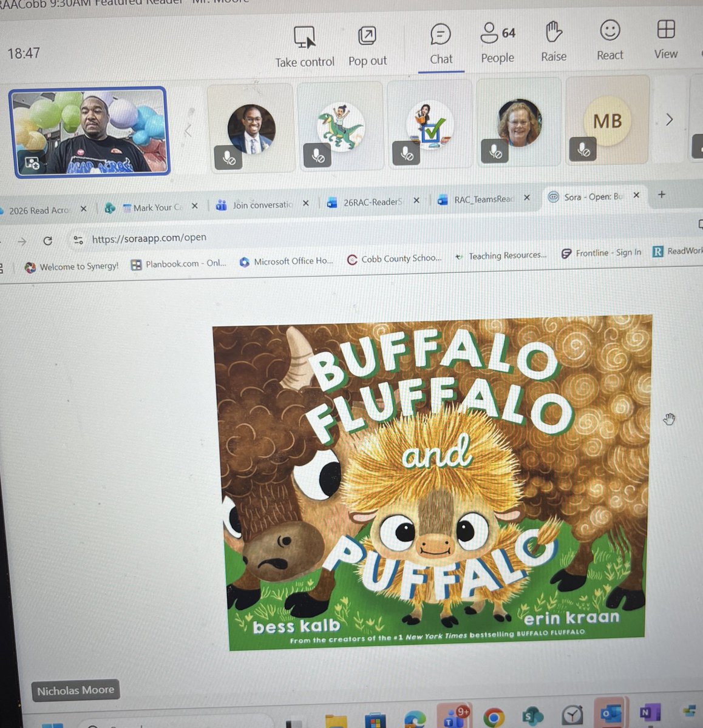Click the Nicholas Moore presenter name label

[x=75, y=690]
